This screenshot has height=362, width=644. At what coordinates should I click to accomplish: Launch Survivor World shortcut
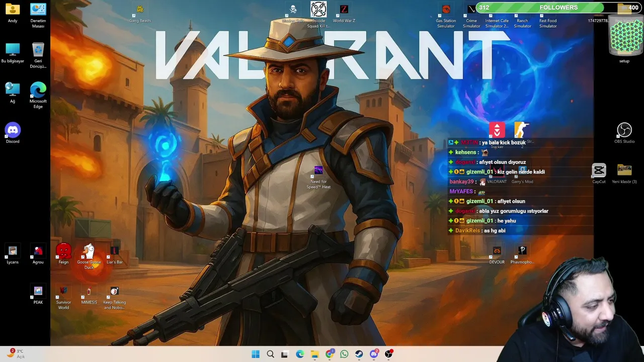[x=63, y=291]
